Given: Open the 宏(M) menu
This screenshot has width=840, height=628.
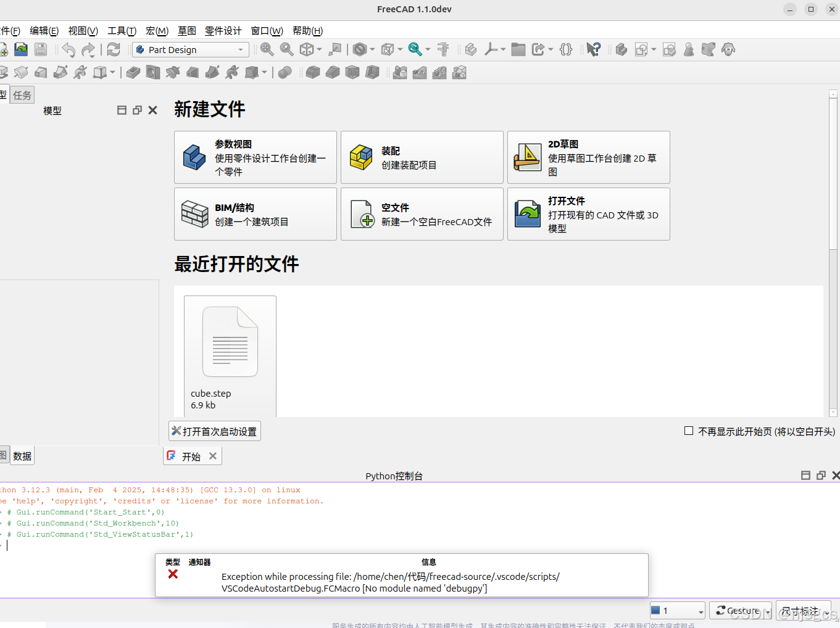Looking at the screenshot, I should (x=157, y=31).
